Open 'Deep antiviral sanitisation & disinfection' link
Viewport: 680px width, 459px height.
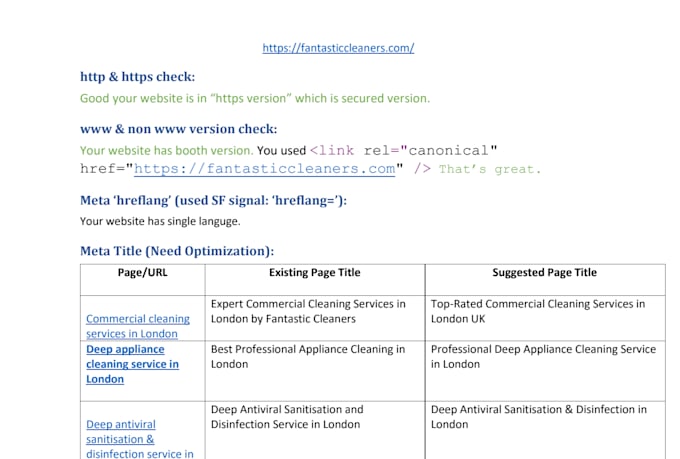tap(140, 439)
